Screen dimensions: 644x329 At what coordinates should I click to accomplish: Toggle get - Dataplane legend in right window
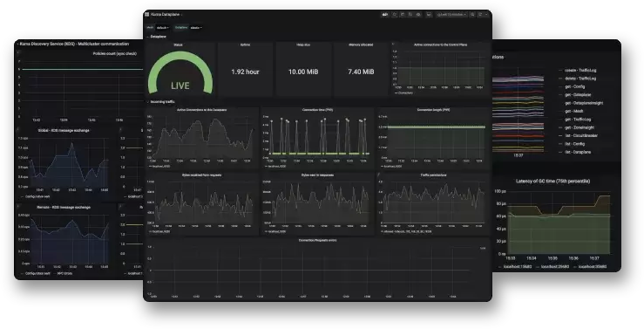pyautogui.click(x=574, y=95)
